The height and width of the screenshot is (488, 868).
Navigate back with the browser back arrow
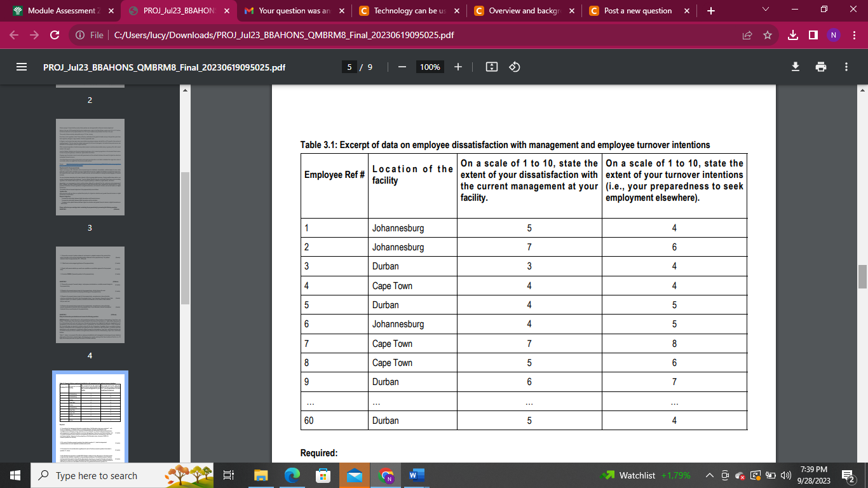(14, 36)
